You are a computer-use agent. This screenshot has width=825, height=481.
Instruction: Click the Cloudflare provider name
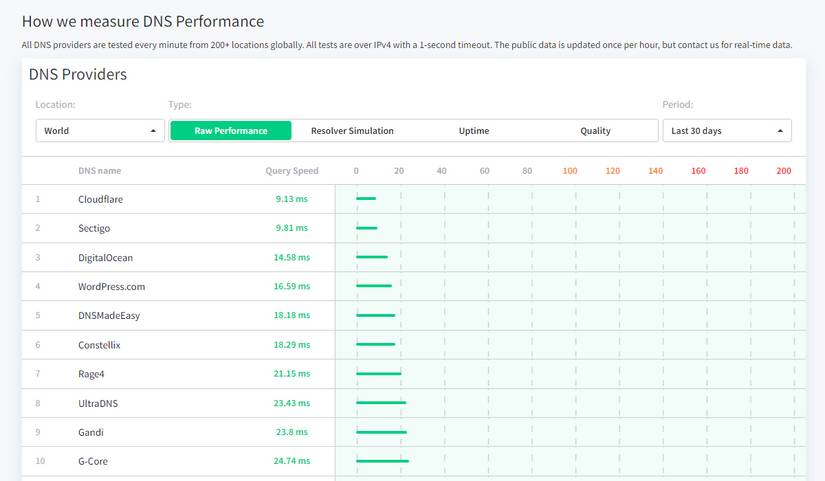[x=100, y=199]
